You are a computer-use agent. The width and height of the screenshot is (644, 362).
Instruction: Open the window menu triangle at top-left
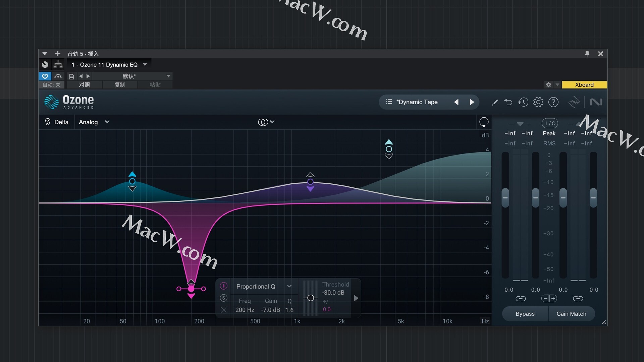45,54
